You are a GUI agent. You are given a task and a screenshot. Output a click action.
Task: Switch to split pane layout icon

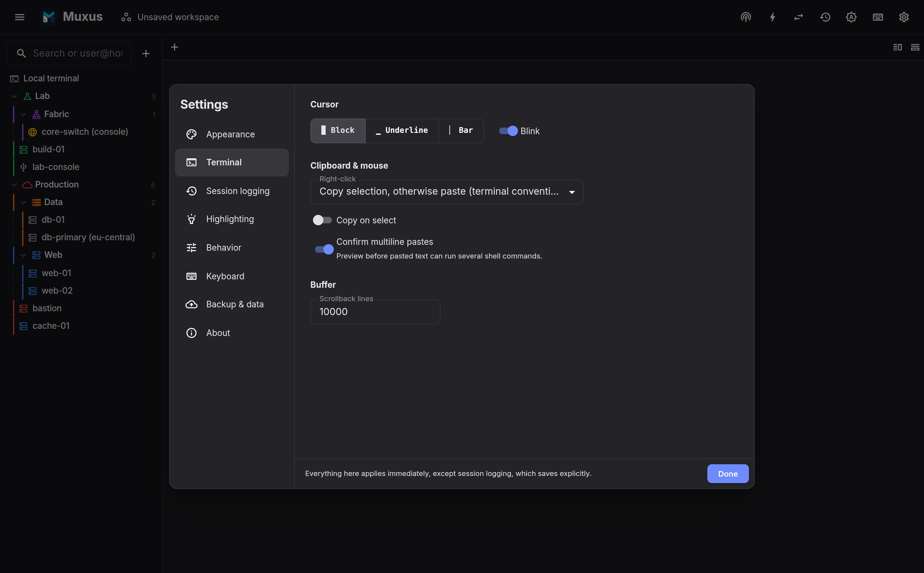[x=897, y=47]
